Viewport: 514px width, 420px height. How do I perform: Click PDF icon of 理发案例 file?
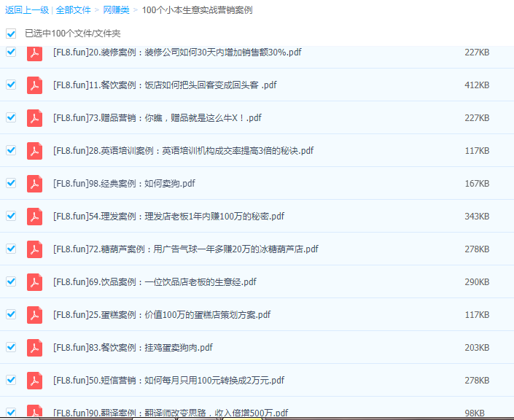pyautogui.click(x=34, y=217)
